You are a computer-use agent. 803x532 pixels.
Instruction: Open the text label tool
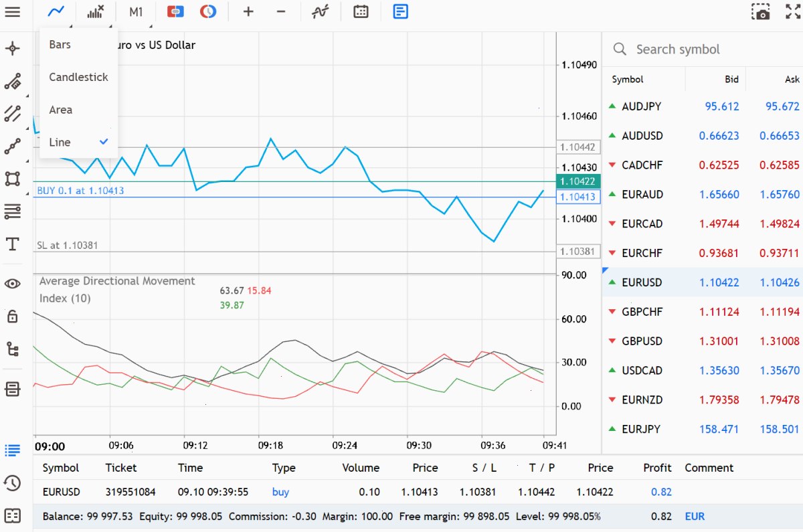(x=13, y=244)
